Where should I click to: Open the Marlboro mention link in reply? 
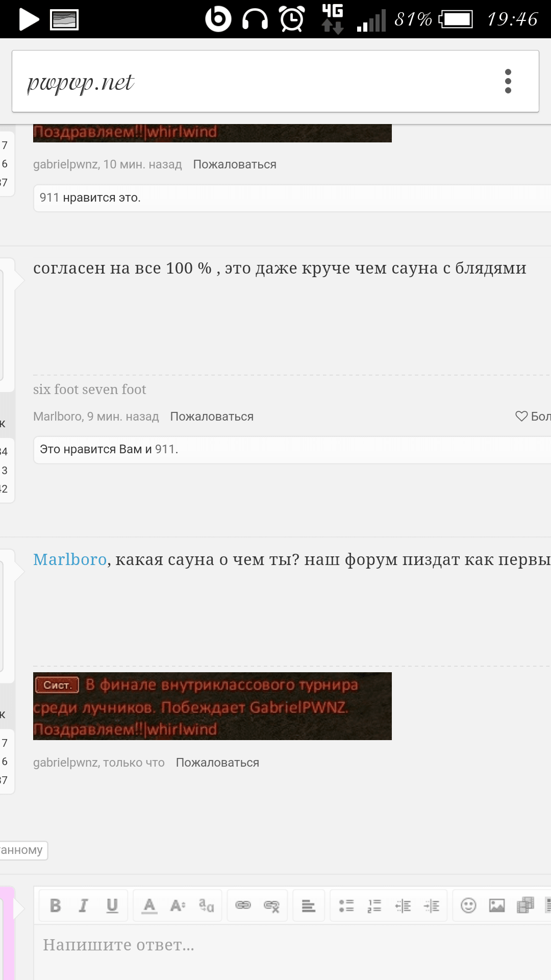coord(70,559)
